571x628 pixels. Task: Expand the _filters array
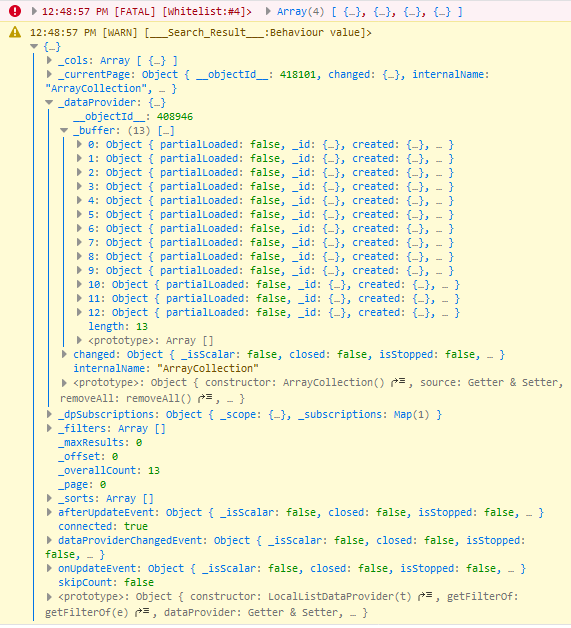tap(49, 428)
